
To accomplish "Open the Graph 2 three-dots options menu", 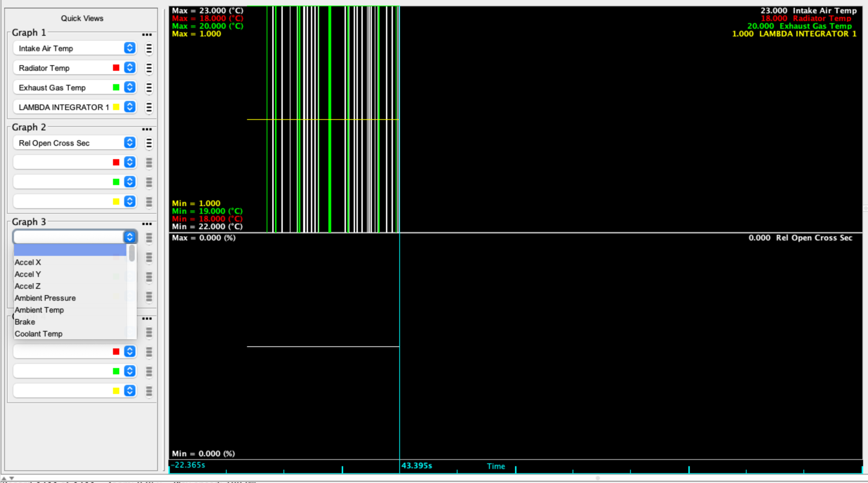I will (147, 129).
